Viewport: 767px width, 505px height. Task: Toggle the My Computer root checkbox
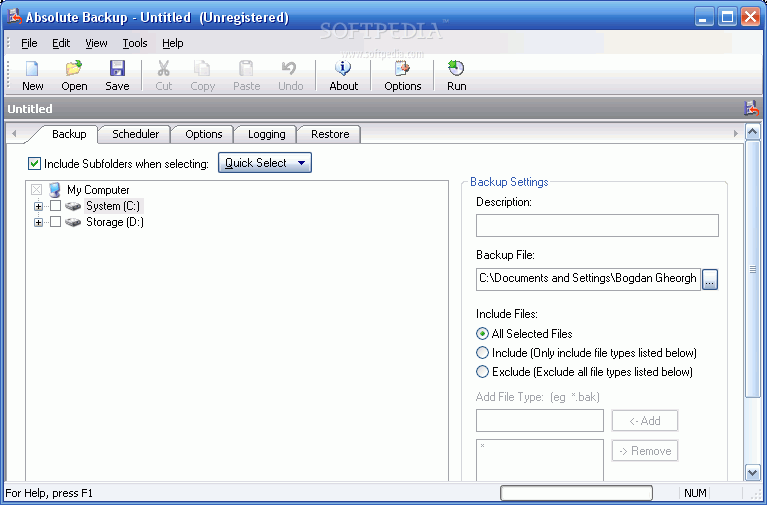point(37,189)
